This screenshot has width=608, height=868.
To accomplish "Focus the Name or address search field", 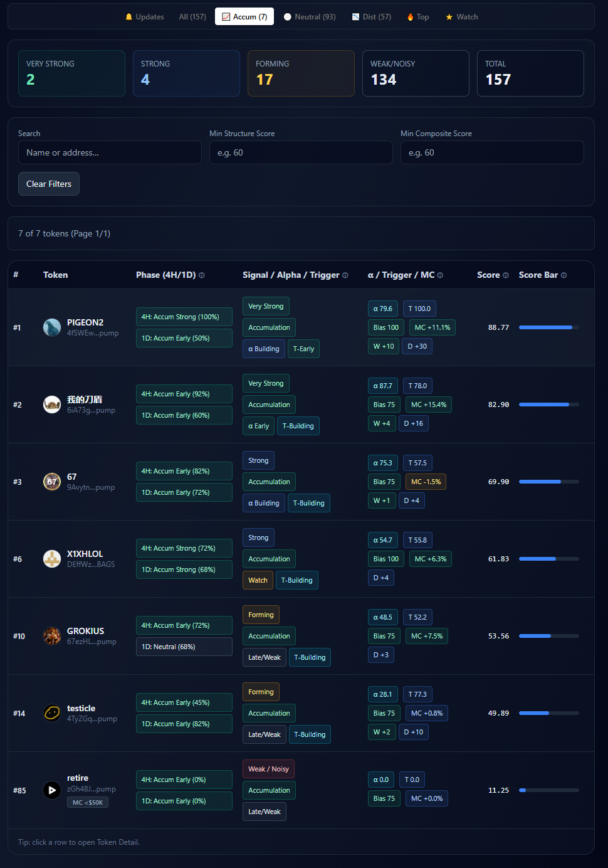I will click(x=110, y=152).
